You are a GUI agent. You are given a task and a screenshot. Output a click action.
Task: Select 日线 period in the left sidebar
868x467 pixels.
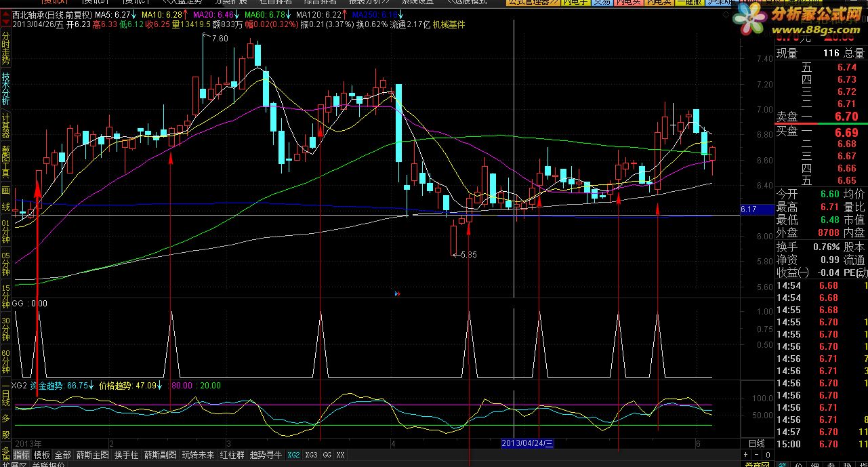(x=5, y=394)
